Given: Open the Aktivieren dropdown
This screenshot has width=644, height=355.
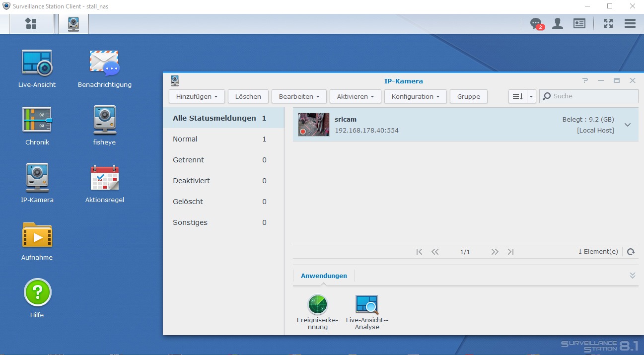Looking at the screenshot, I should point(355,96).
